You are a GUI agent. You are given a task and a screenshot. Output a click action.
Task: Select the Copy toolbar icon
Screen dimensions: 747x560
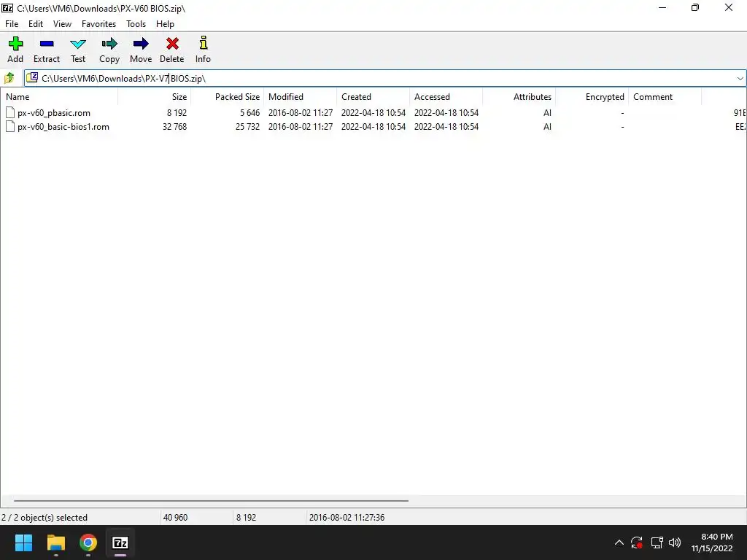click(x=109, y=44)
